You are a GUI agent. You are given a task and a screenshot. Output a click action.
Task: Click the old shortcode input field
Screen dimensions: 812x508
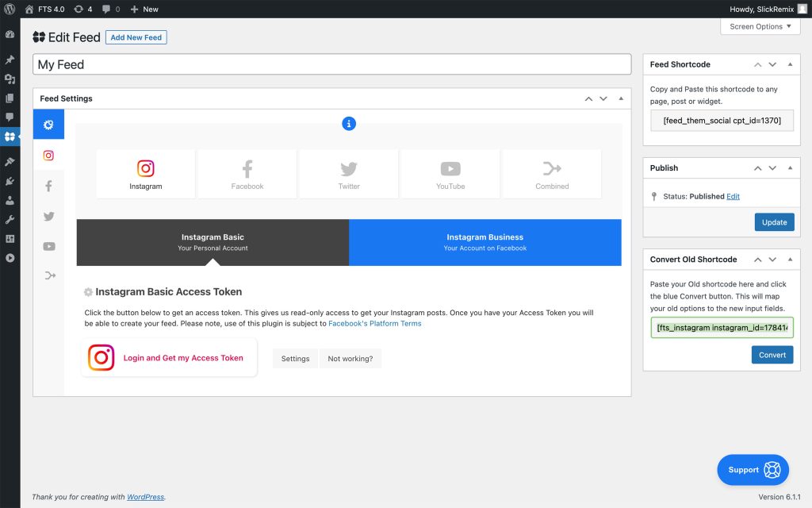pyautogui.click(x=722, y=328)
